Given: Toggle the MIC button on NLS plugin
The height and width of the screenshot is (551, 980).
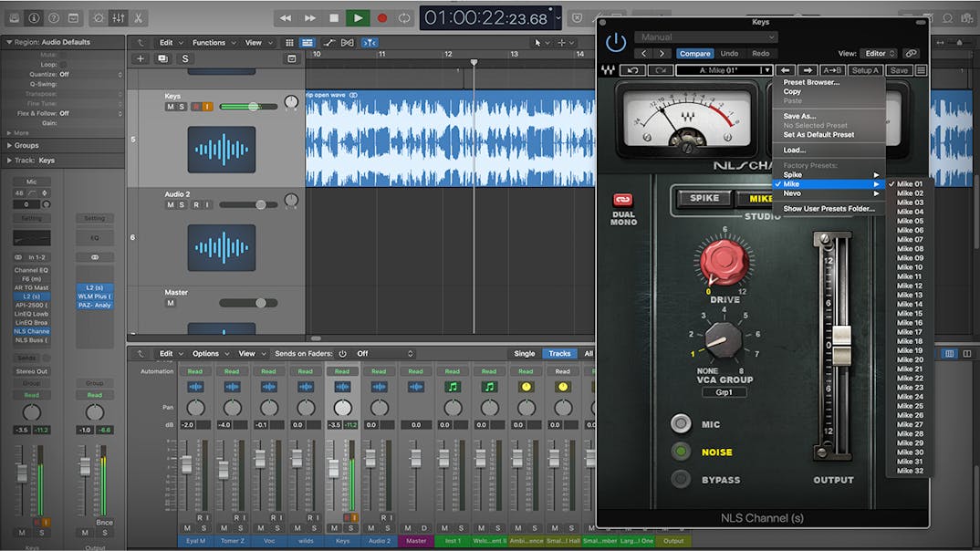Looking at the screenshot, I should point(681,423).
